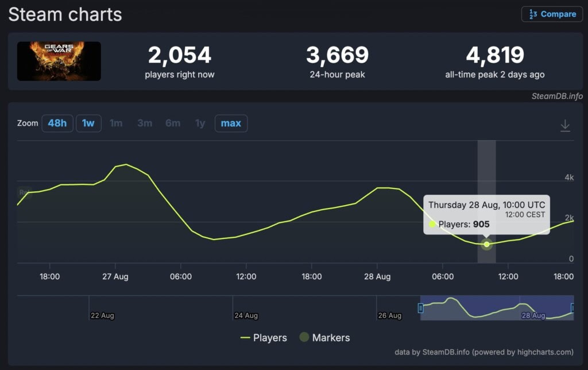Click the 0 y-axis label
588x370 pixels.
[571, 259]
